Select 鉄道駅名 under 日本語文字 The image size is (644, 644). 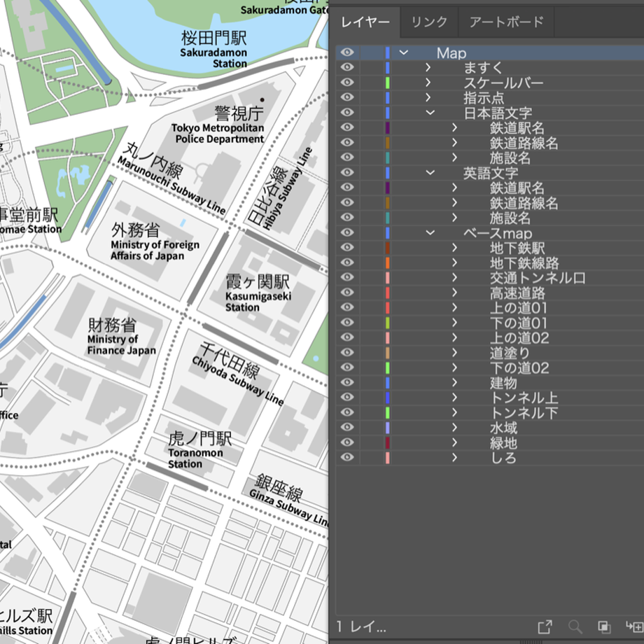coord(490,127)
